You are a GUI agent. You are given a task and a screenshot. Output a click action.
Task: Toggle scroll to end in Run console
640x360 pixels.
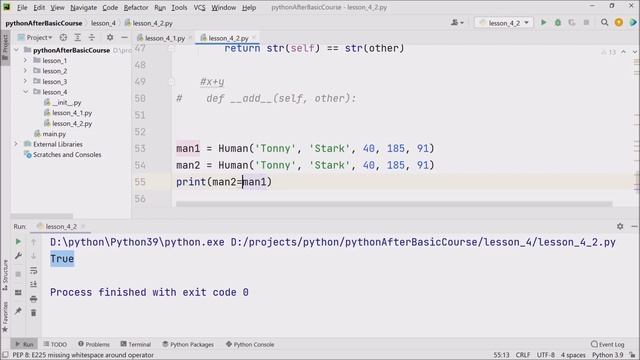pyautogui.click(x=33, y=284)
